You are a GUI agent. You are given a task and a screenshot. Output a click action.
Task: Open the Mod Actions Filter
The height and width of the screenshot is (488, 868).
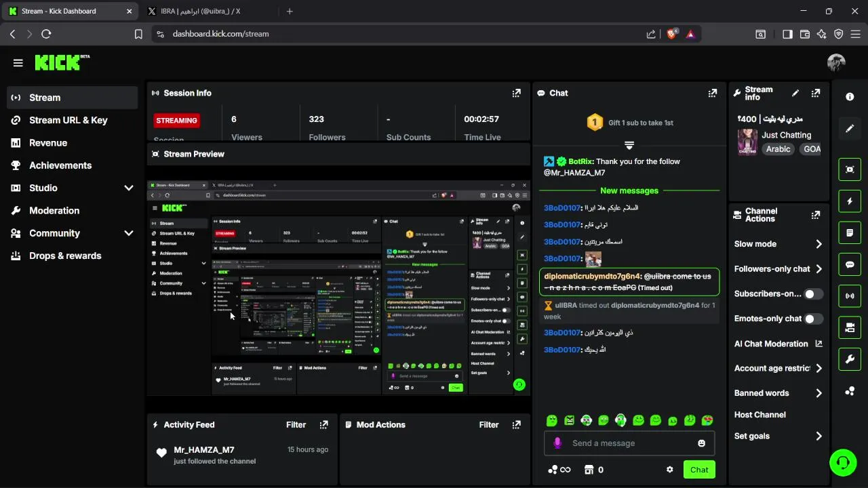[488, 425]
